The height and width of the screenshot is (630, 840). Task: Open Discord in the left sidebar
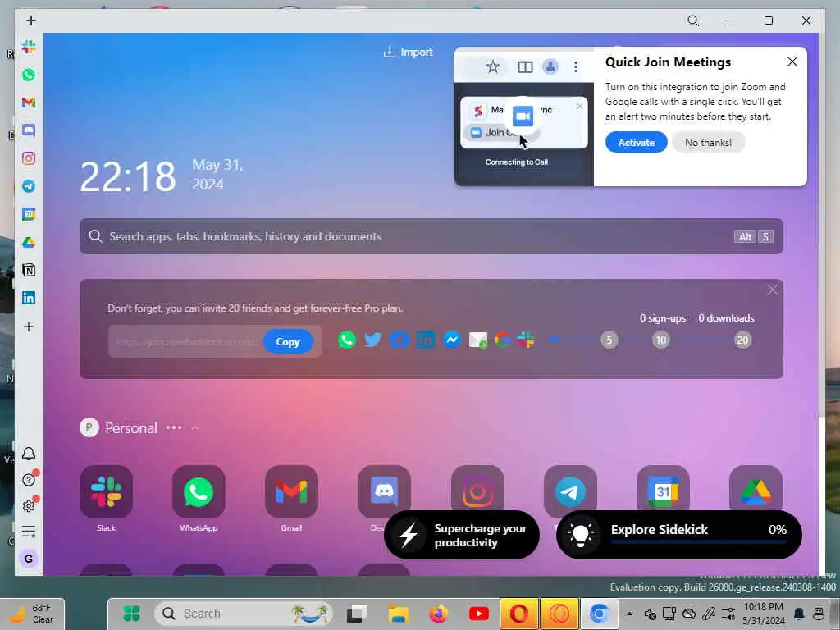pos(29,130)
